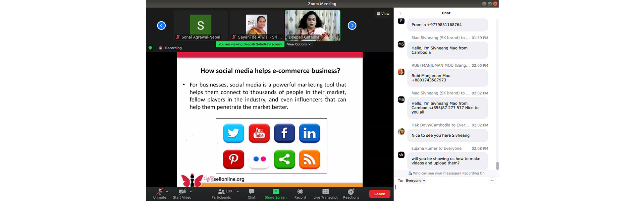Click the LinkedIn icon in the shared slide

[x=310, y=133]
